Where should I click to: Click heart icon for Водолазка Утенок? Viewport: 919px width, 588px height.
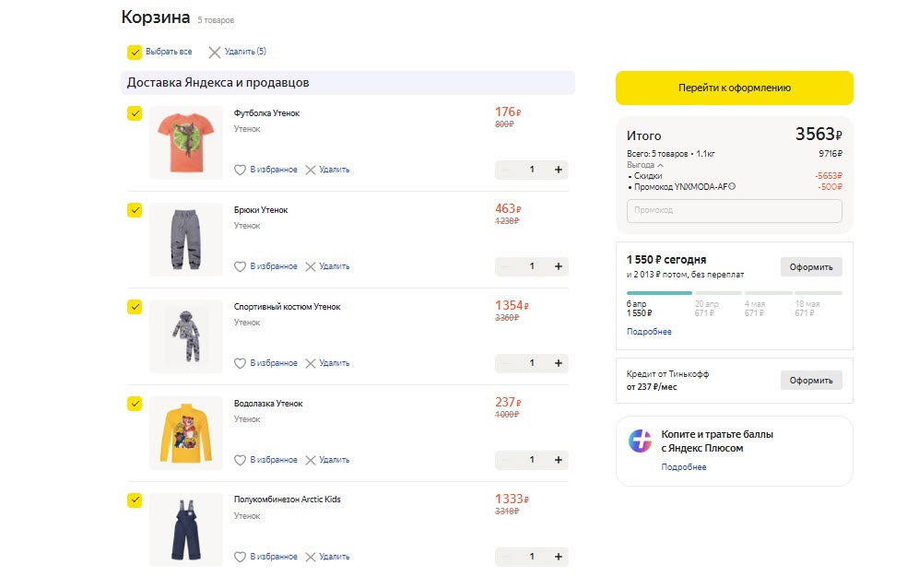click(241, 460)
